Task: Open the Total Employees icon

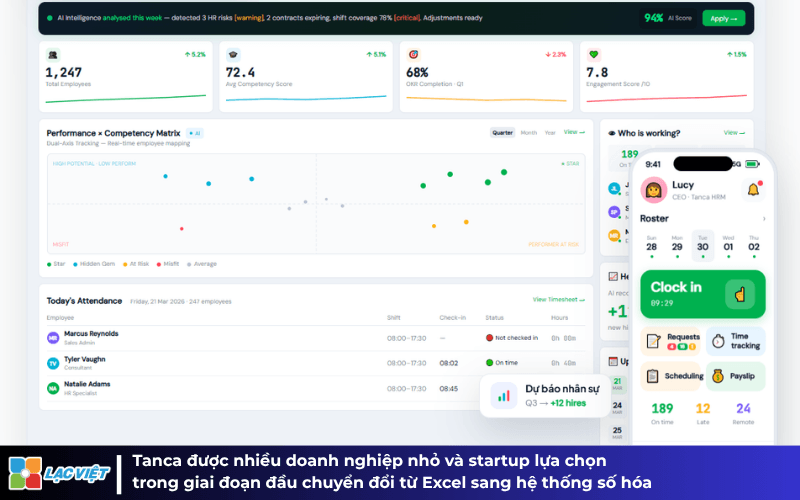Action: 53,55
